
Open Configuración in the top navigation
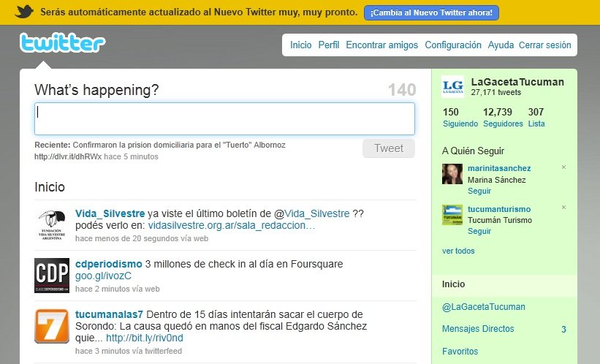(453, 45)
